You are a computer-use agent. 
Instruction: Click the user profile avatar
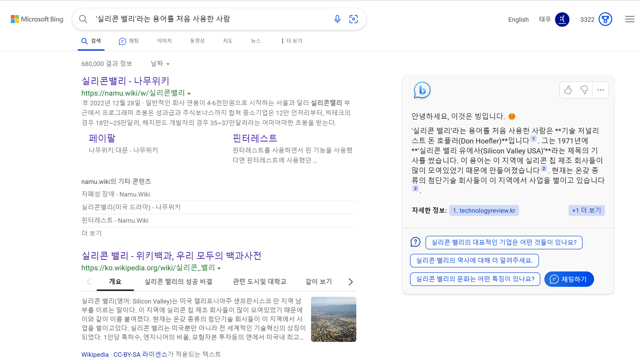(562, 19)
